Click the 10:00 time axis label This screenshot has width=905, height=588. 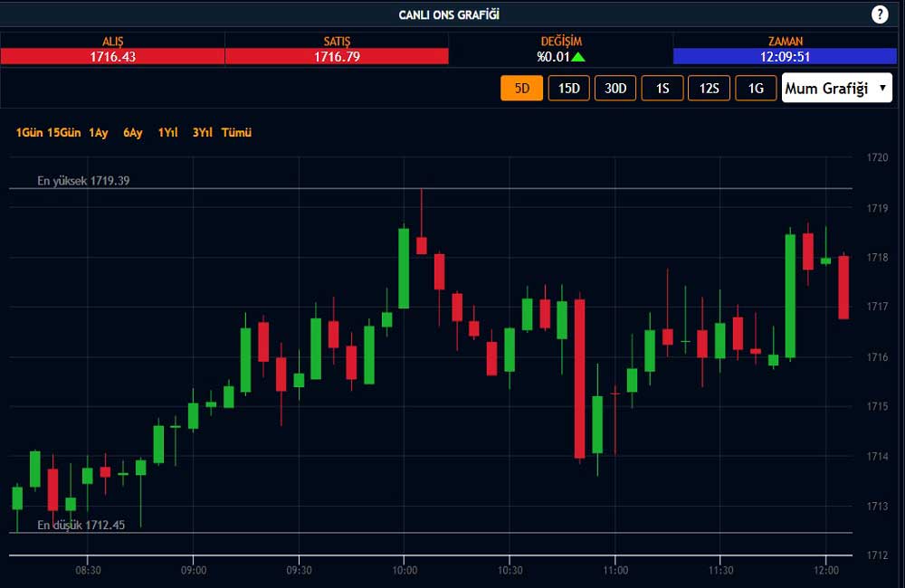click(x=405, y=571)
